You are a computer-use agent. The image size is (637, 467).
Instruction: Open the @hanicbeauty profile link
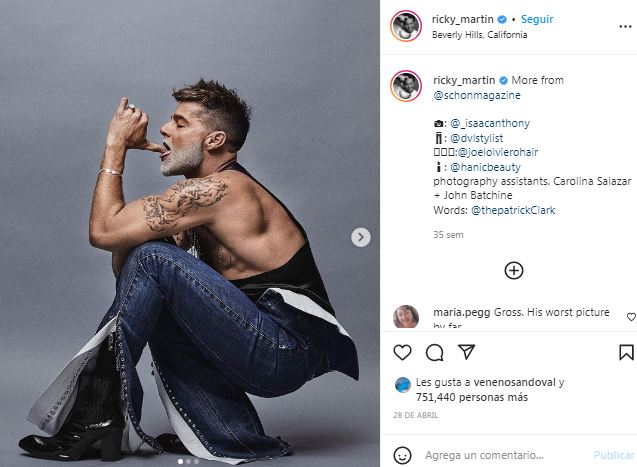pos(485,167)
